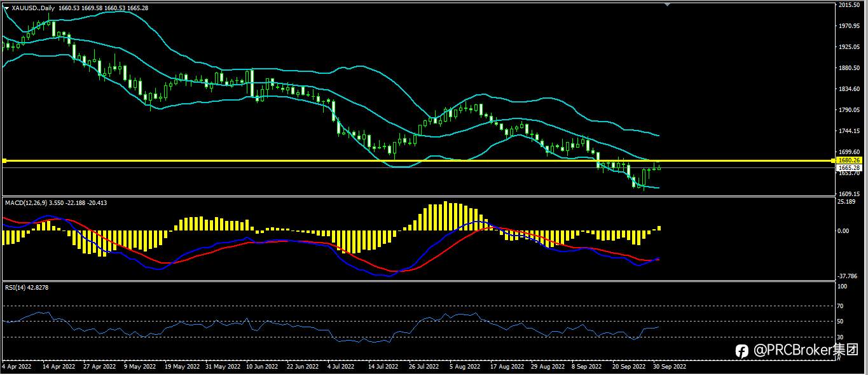Click the -37.786 MACD scale value
The image size is (868, 375).
pyautogui.click(x=848, y=276)
